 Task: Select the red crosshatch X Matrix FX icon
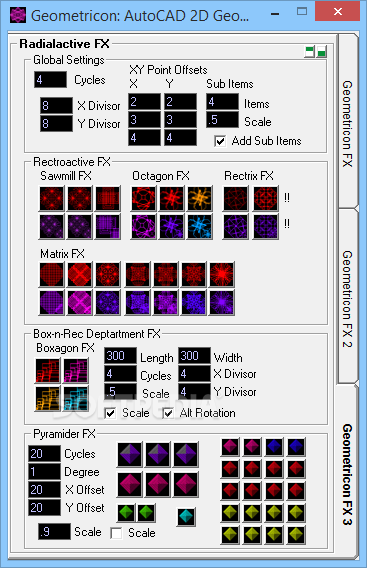click(80, 274)
